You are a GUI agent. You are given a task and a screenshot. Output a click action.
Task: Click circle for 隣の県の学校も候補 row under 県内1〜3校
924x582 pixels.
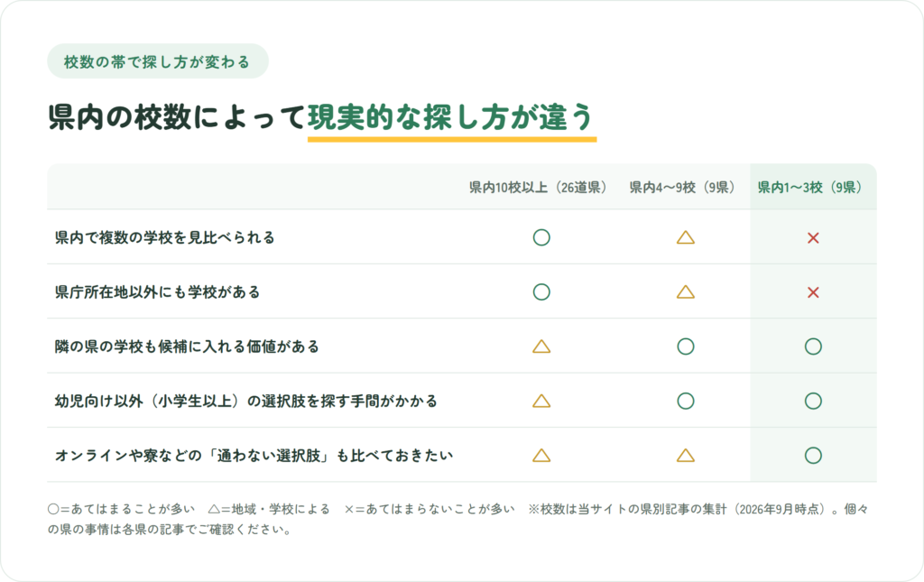pyautogui.click(x=813, y=346)
